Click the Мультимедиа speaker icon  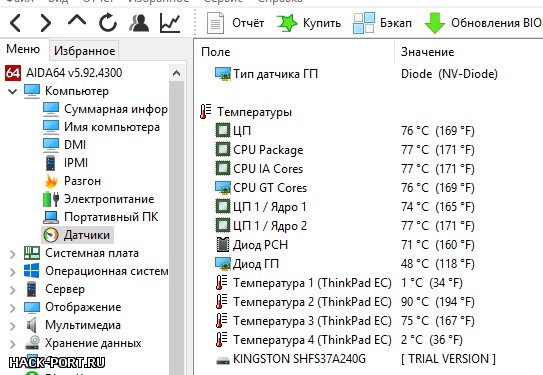[x=32, y=325]
